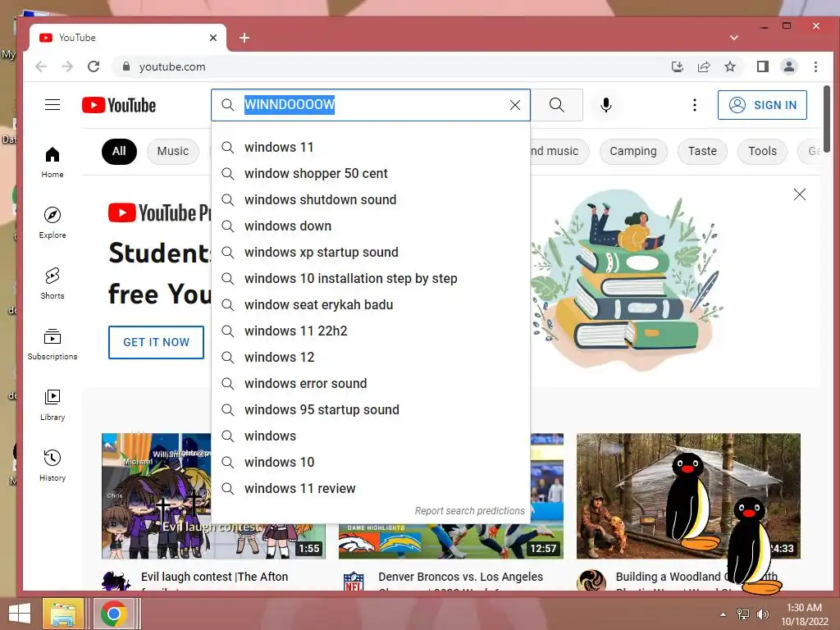Choose suggestion "windows 95 startup sound"
Screen dimensions: 840x630
[371, 410]
